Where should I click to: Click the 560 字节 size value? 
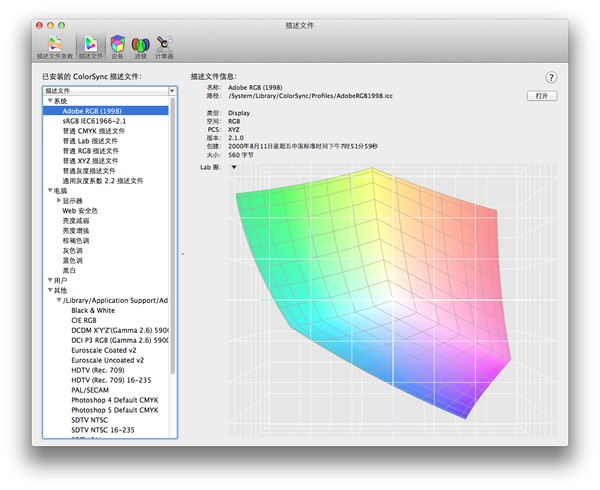(x=241, y=155)
